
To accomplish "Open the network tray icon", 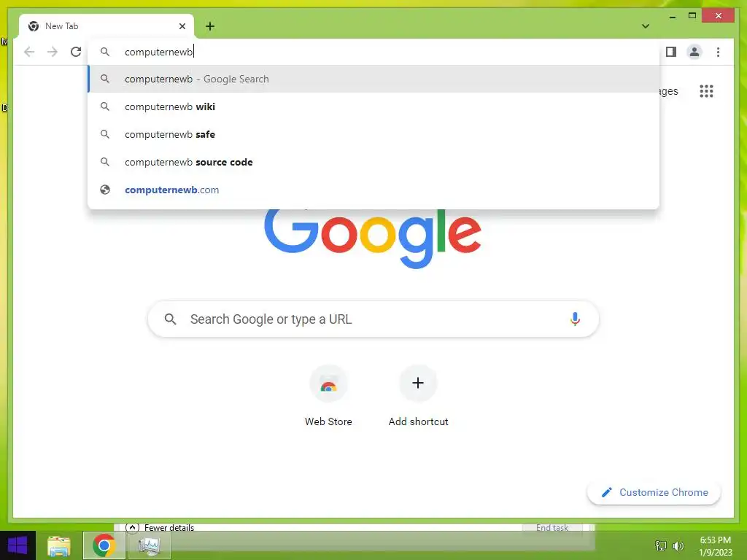I will tap(661, 545).
